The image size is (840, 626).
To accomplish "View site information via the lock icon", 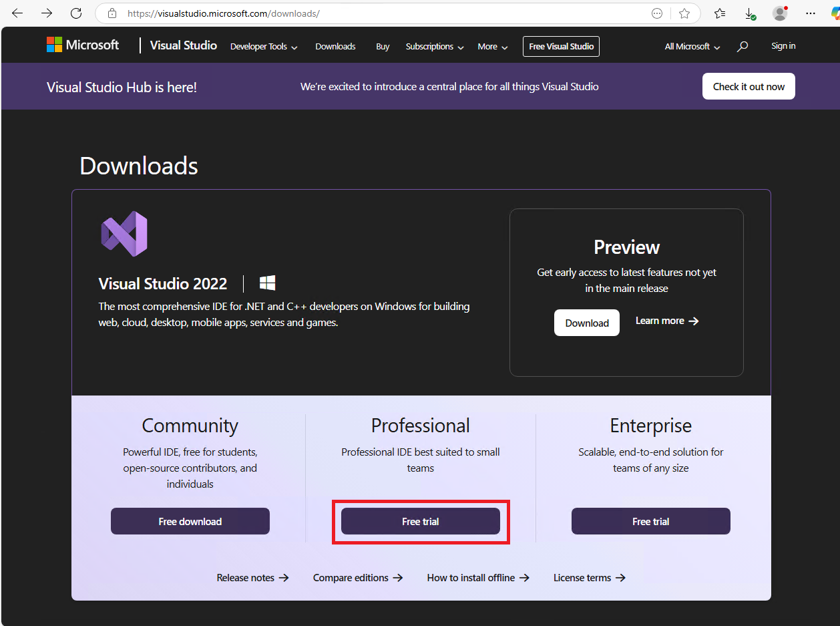I will point(112,13).
